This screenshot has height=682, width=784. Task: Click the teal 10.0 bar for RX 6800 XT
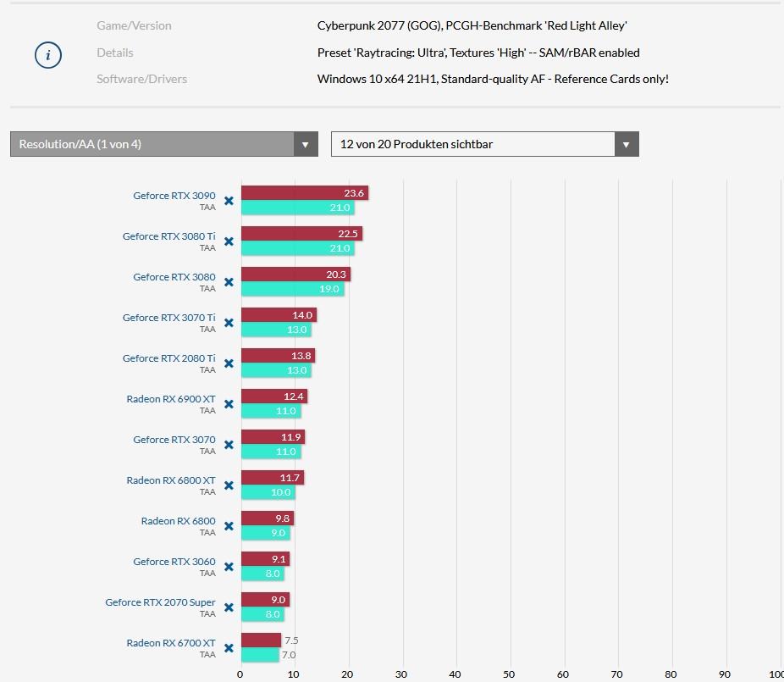pyautogui.click(x=268, y=492)
